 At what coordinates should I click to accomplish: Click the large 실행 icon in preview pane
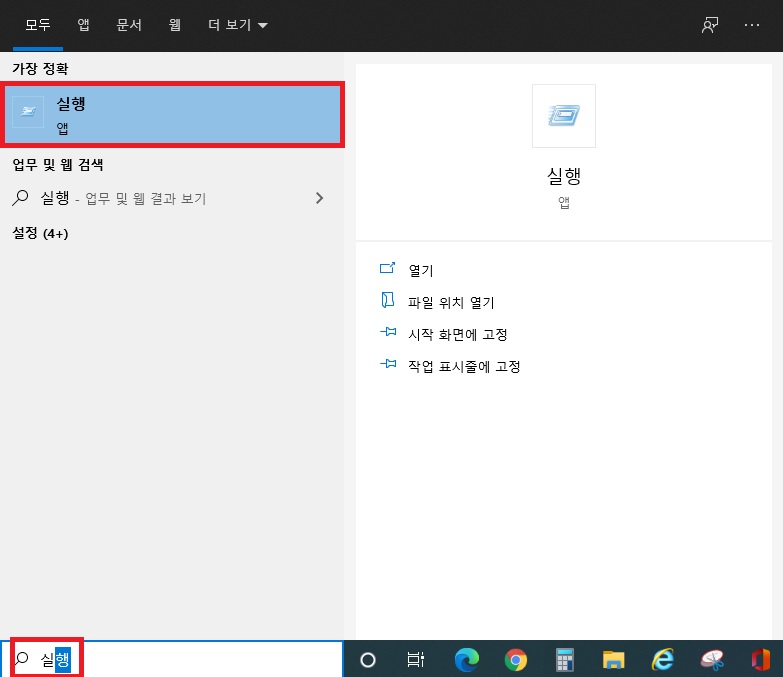point(564,116)
